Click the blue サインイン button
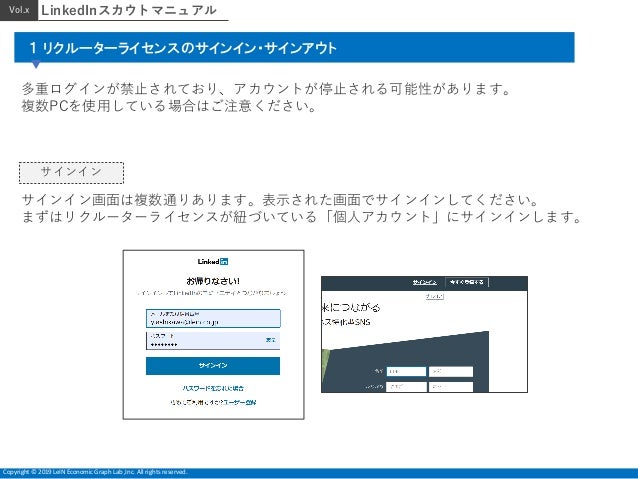The height and width of the screenshot is (479, 638). point(213,365)
